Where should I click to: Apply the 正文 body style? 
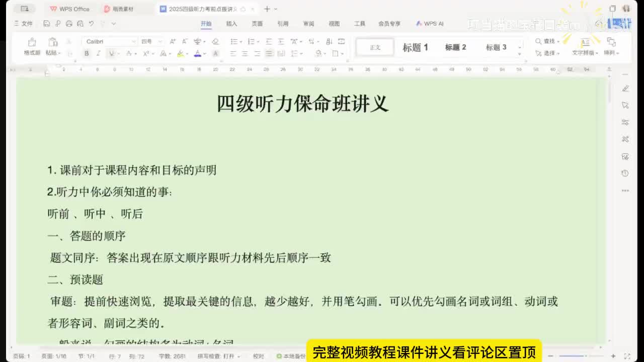point(375,47)
